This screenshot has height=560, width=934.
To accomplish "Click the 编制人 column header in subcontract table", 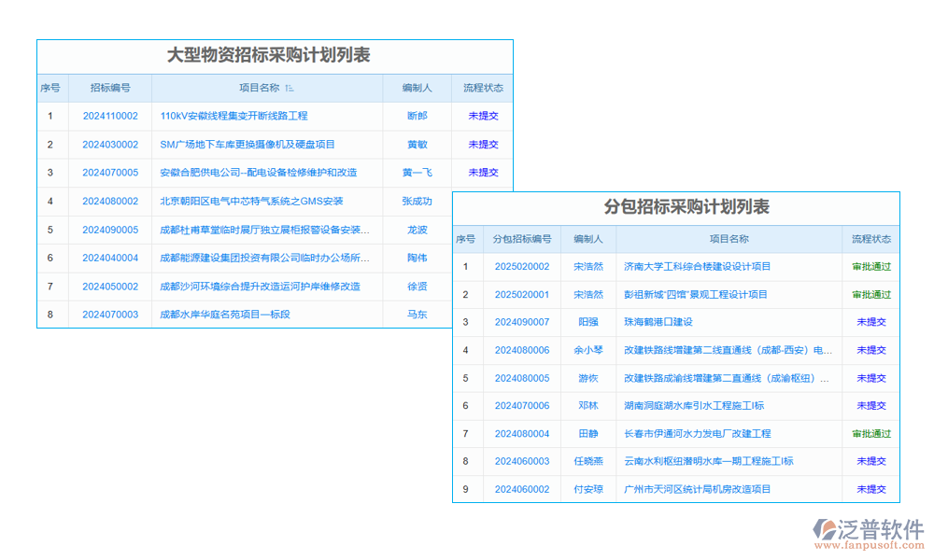I will click(x=588, y=239).
